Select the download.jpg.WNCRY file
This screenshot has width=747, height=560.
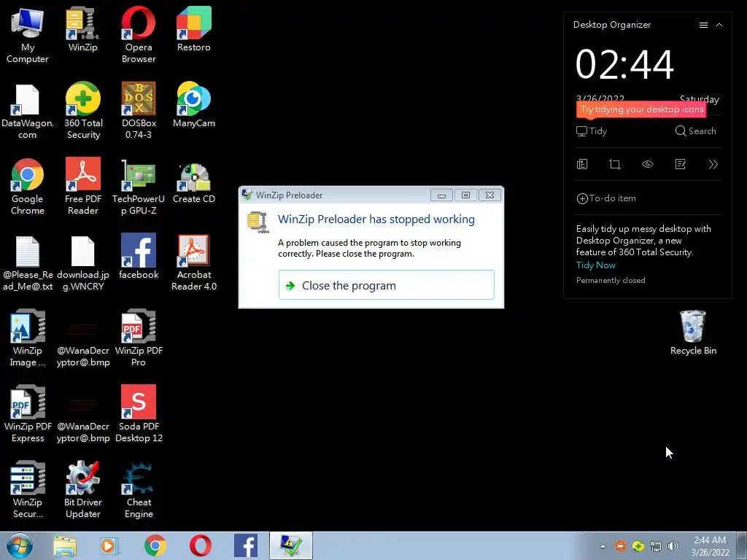click(83, 262)
